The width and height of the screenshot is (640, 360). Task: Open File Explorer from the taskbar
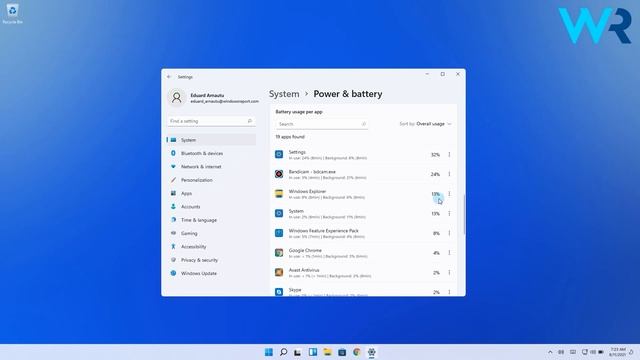327,352
